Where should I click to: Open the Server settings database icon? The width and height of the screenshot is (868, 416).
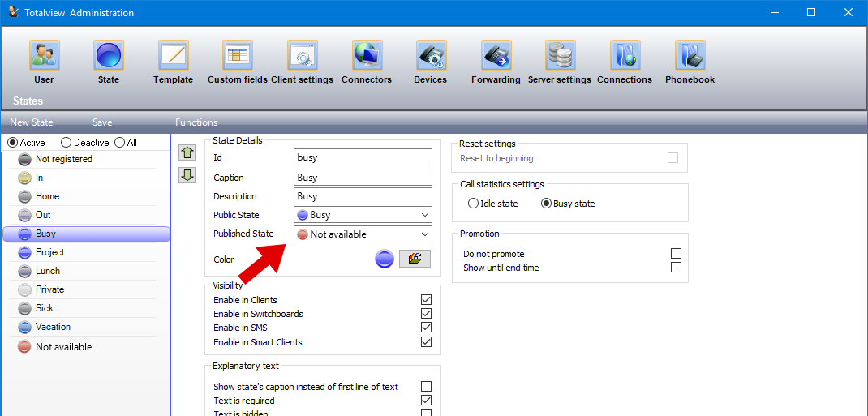tap(561, 55)
